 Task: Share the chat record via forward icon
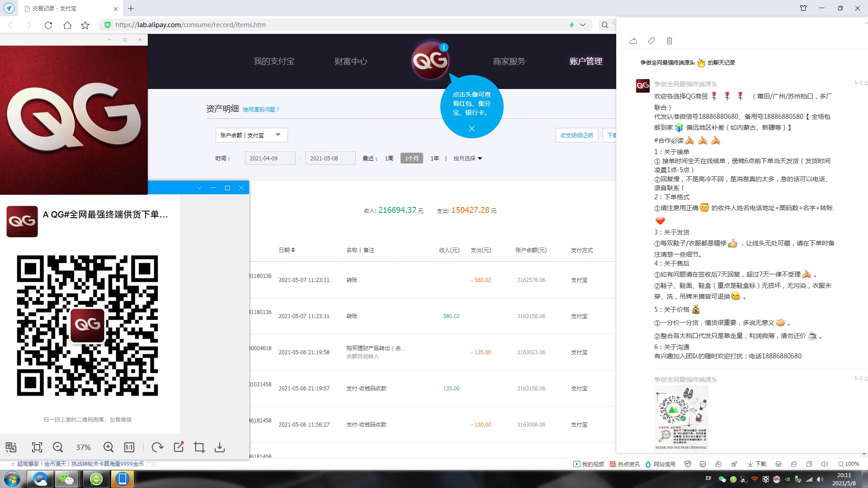(x=633, y=41)
